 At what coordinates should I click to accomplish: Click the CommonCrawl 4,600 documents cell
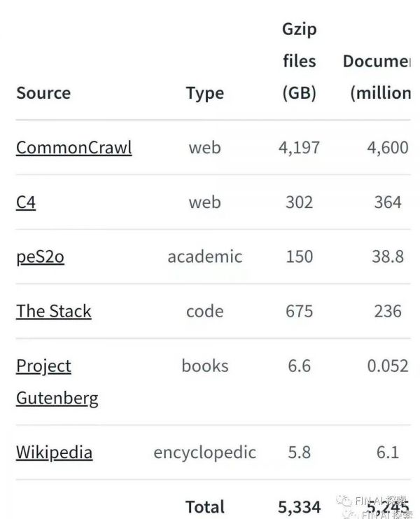(x=387, y=148)
